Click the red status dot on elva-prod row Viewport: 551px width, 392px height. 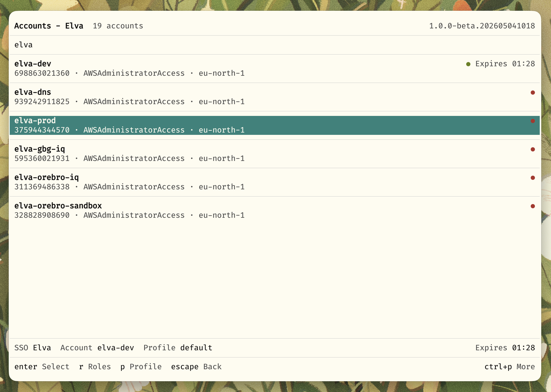[x=533, y=121]
